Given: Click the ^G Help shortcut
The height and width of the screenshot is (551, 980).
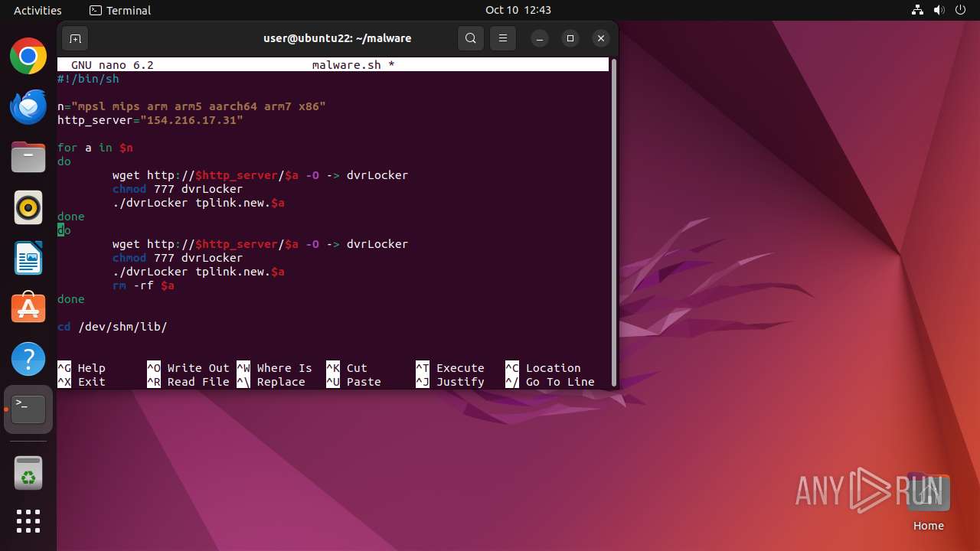Looking at the screenshot, I should (x=81, y=368).
